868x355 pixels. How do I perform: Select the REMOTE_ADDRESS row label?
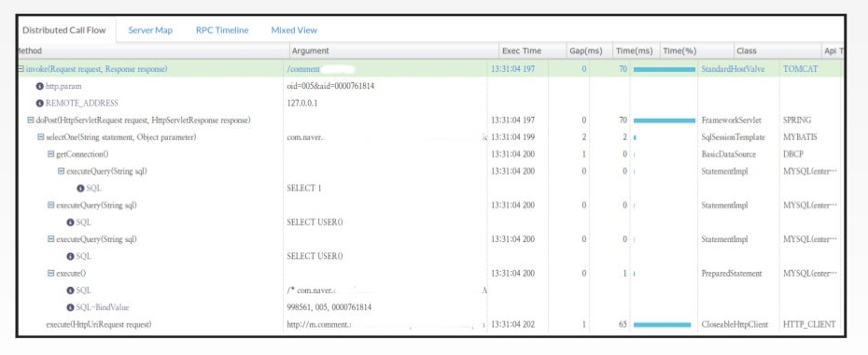pyautogui.click(x=82, y=104)
